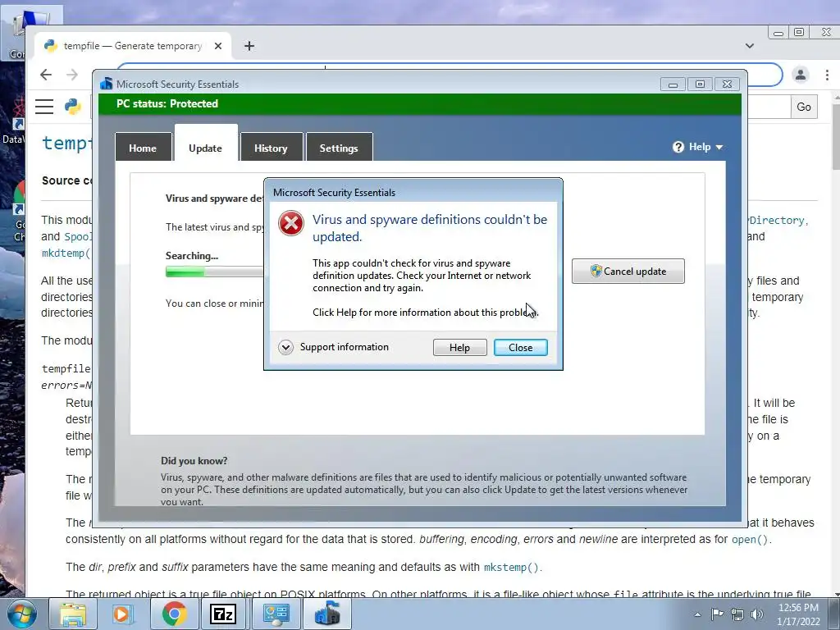Select the Update tab
This screenshot has width=840, height=630.
click(205, 148)
